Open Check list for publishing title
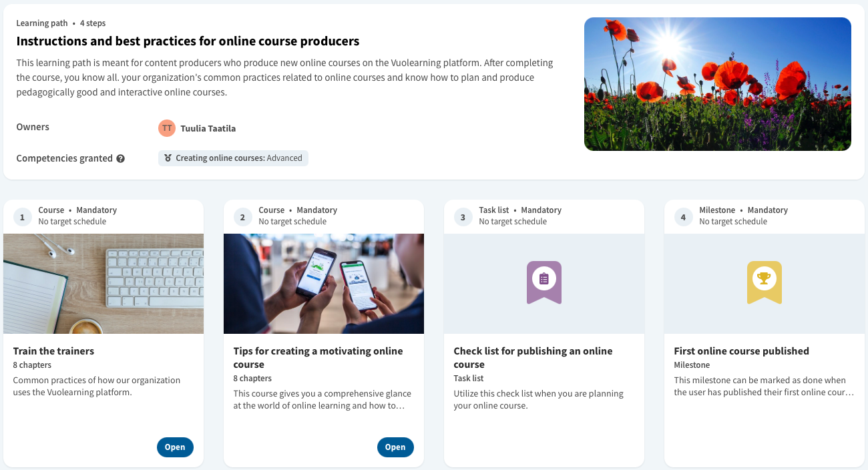Screen dimensions: 868x470 point(533,358)
